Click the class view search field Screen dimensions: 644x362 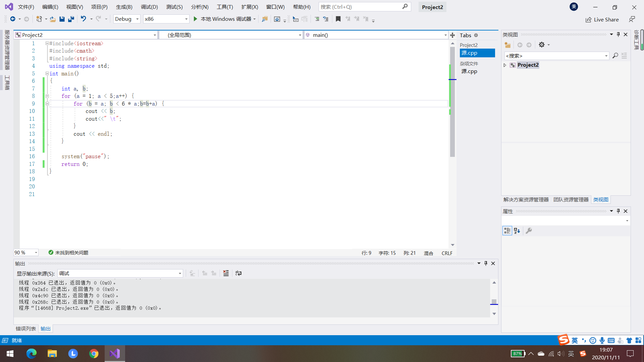pyautogui.click(x=556, y=56)
